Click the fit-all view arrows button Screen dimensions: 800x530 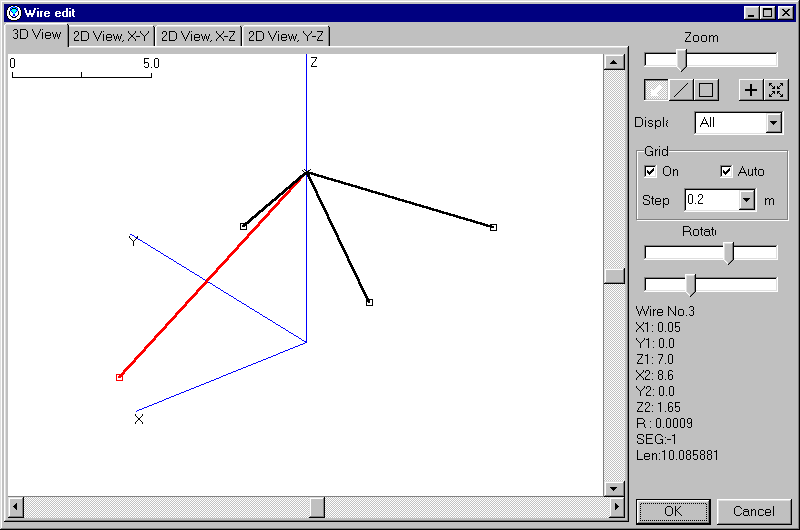tap(777, 90)
